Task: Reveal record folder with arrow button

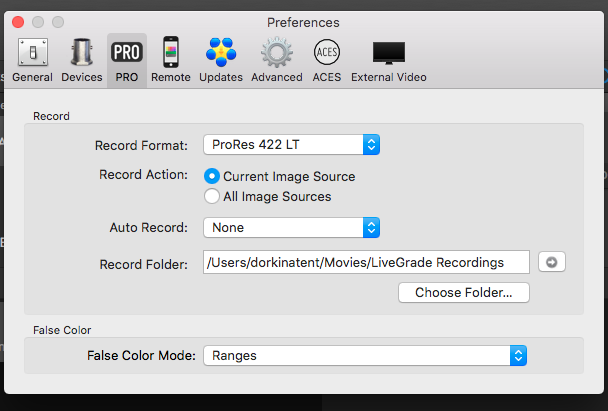Action: (552, 262)
